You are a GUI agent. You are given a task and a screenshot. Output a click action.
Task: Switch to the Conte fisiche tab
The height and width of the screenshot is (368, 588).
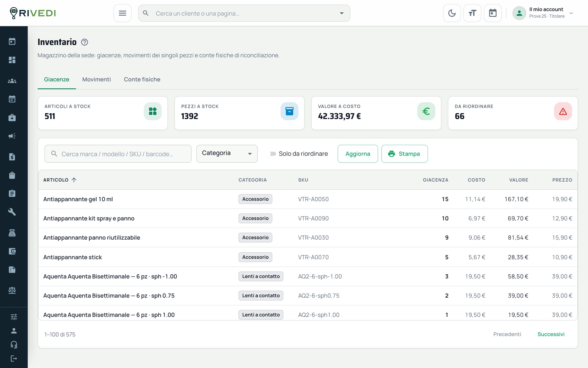tap(142, 79)
